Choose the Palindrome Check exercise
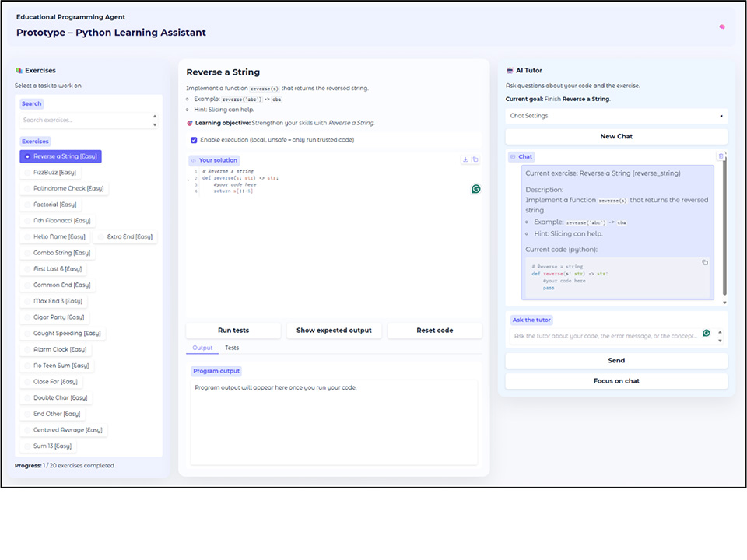 (x=64, y=188)
